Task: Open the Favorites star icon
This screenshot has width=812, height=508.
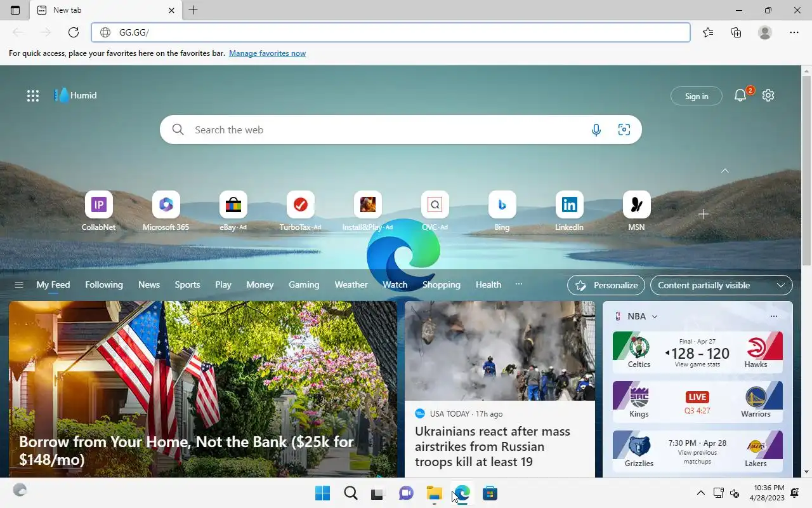Action: click(708, 32)
